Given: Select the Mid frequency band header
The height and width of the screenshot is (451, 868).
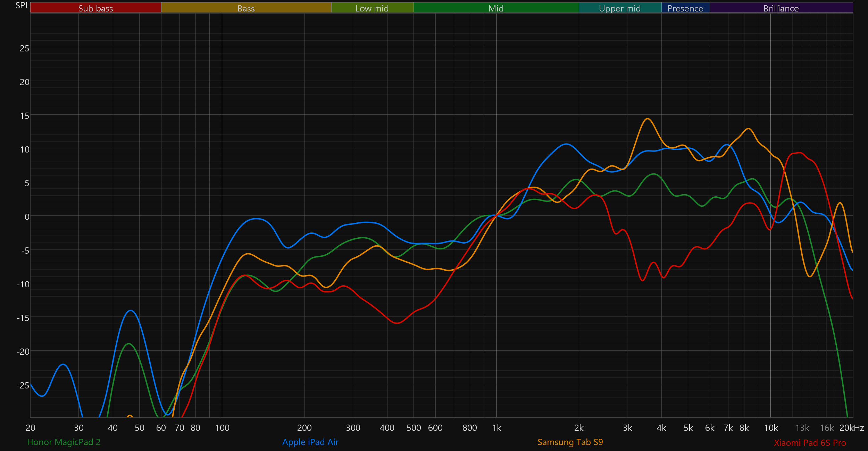Looking at the screenshot, I should [496, 8].
